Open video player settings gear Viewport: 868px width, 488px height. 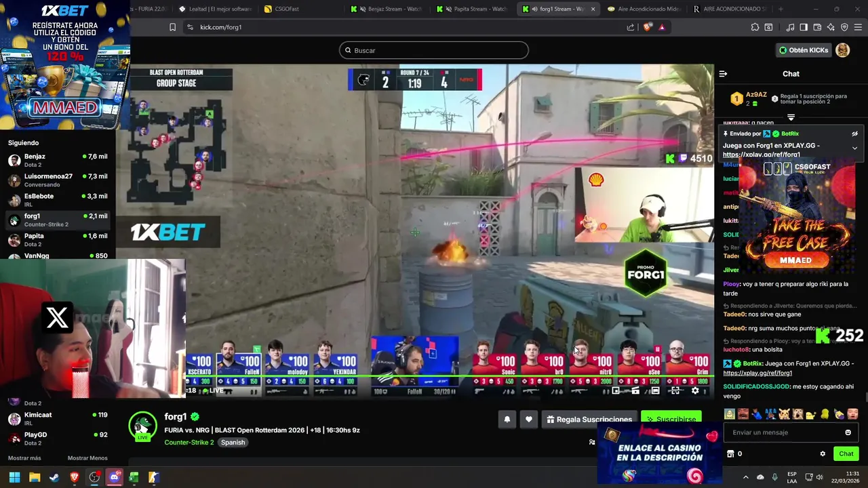tap(695, 390)
